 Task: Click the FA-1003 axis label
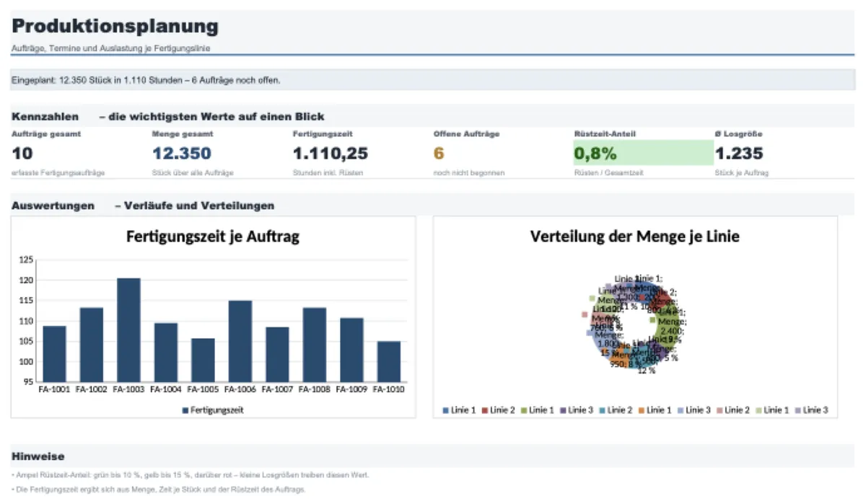coord(129,390)
